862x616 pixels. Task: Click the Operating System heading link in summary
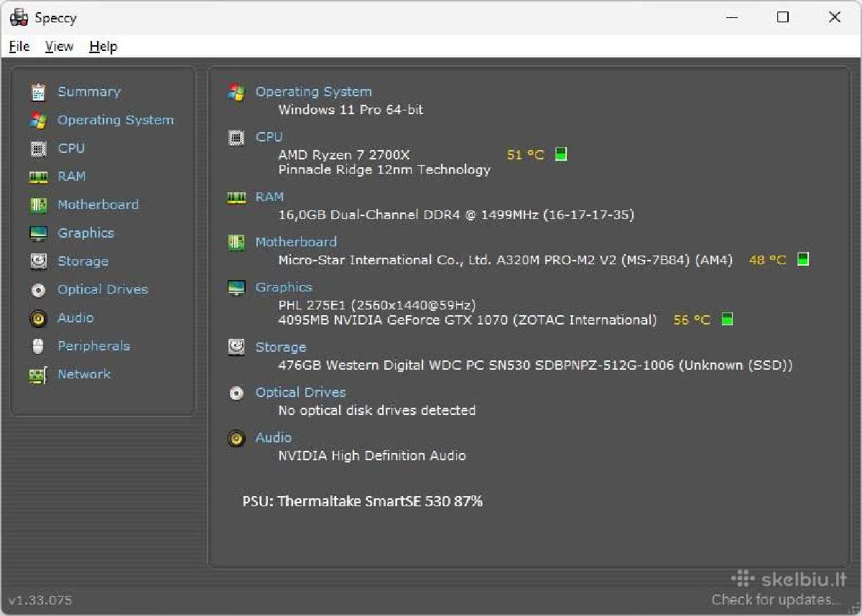click(313, 92)
